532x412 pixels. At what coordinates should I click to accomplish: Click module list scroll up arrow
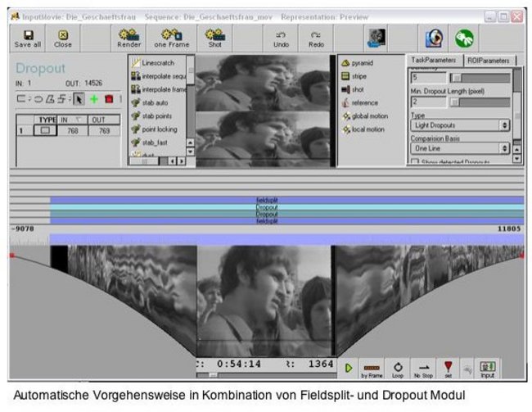coord(191,143)
